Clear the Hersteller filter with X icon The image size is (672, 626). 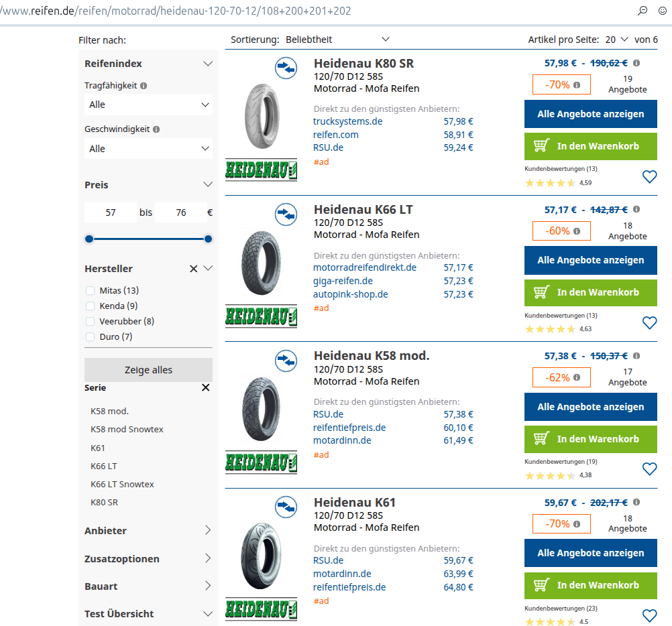click(193, 269)
